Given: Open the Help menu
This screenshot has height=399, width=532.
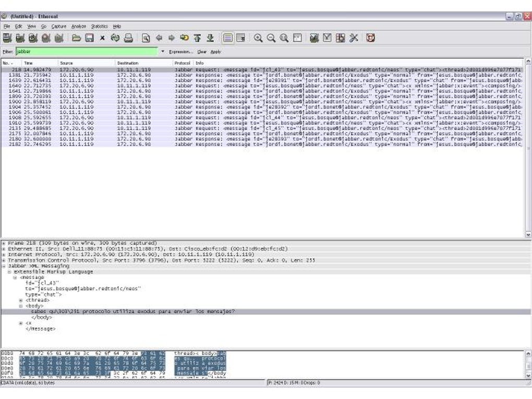Looking at the screenshot, I should [x=117, y=26].
